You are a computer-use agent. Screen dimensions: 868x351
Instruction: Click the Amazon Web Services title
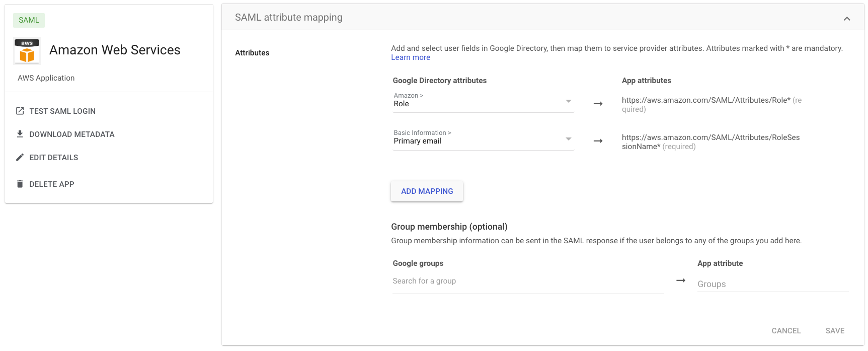(x=115, y=50)
